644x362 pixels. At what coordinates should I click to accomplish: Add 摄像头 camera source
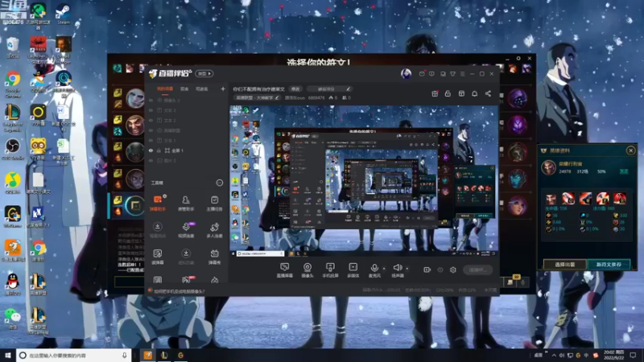click(x=308, y=270)
